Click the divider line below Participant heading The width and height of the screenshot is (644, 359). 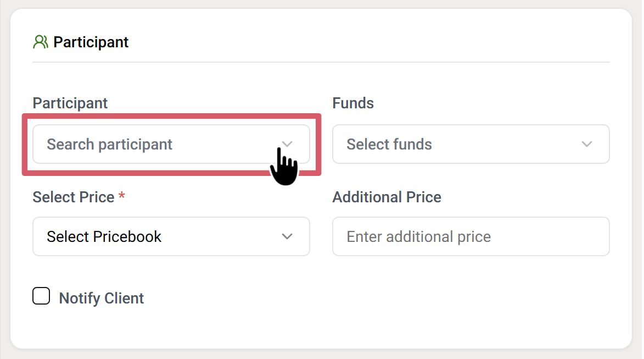coord(321,62)
